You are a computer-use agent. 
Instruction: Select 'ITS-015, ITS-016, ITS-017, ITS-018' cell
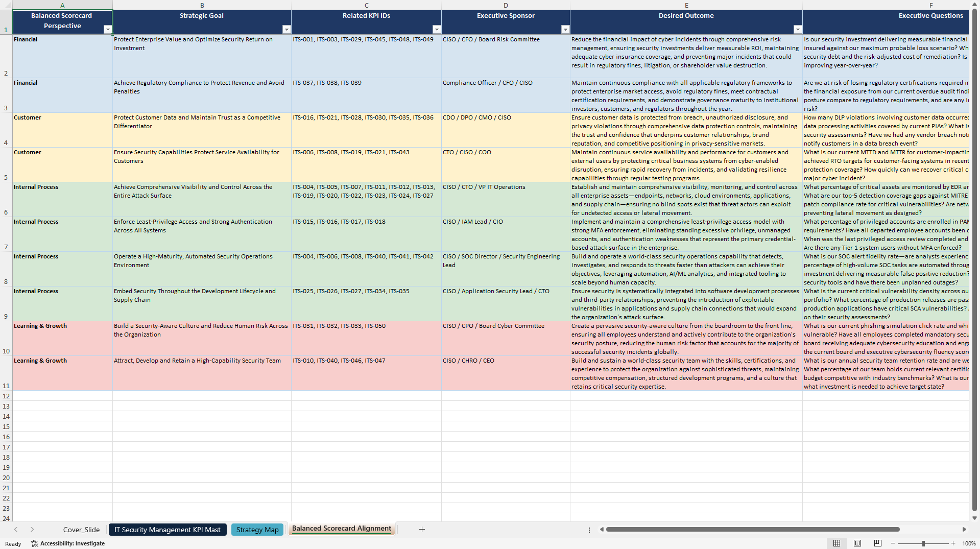click(366, 234)
